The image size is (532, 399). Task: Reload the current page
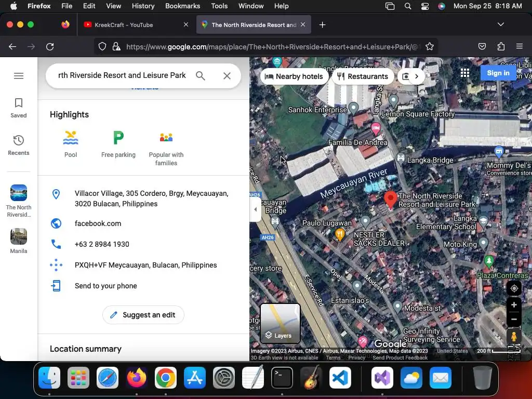click(x=50, y=46)
